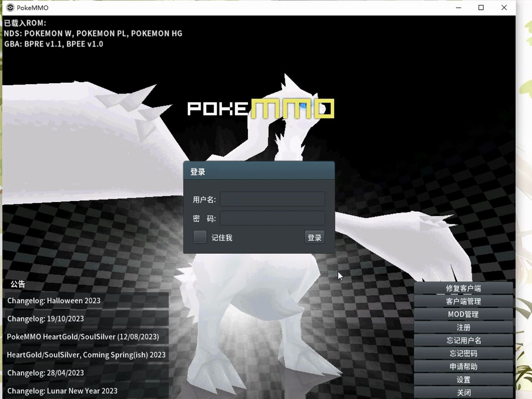
Task: Click the PokeMMO app icon in title bar
Action: (10, 7)
